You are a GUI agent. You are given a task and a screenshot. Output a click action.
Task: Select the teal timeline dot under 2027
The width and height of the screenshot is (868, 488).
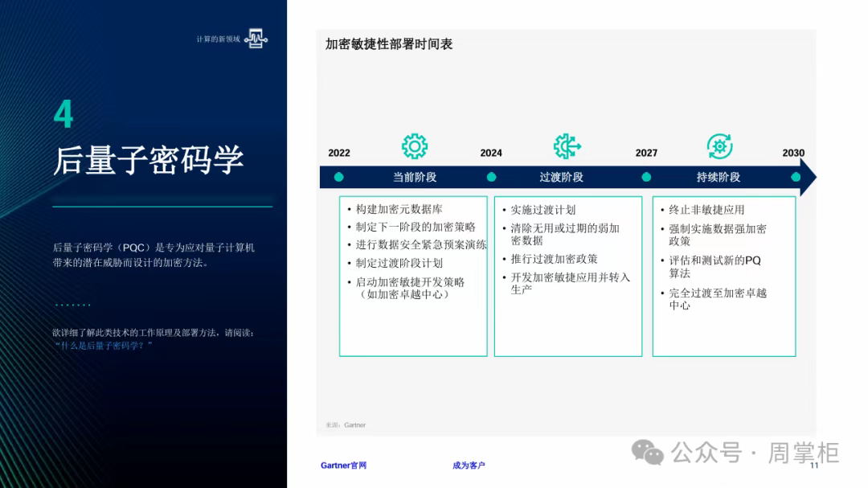646,177
